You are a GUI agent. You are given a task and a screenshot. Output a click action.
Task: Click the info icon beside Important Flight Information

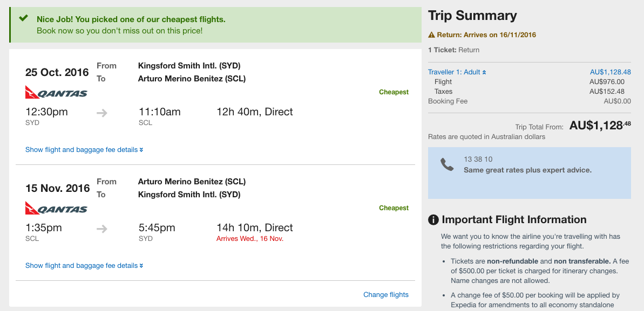433,220
